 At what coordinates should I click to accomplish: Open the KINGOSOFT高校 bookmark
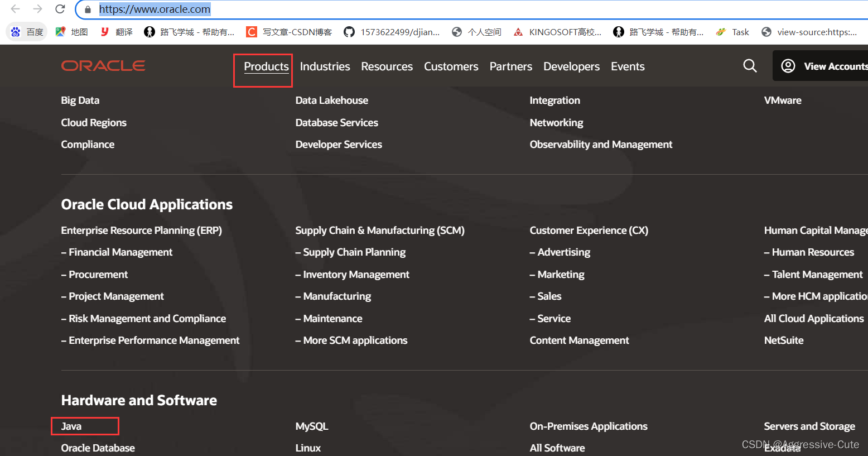tap(557, 32)
